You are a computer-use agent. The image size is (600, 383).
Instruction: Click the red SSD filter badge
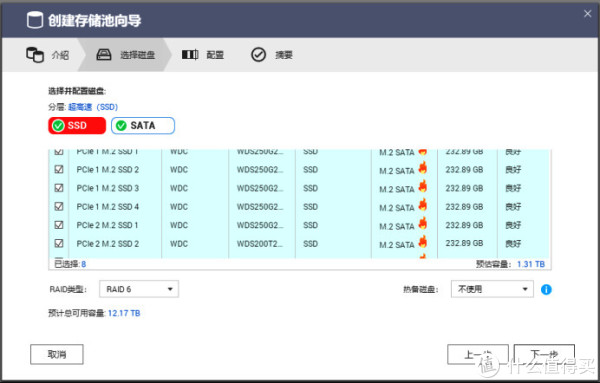77,125
